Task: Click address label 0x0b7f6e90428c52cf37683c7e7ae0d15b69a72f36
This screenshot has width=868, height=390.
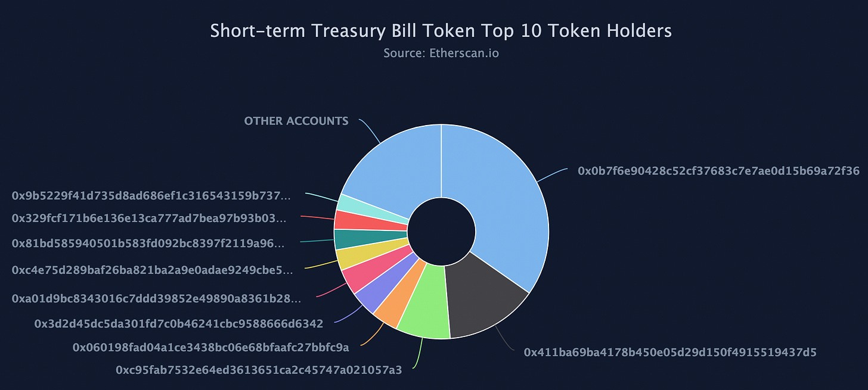Action: point(718,171)
